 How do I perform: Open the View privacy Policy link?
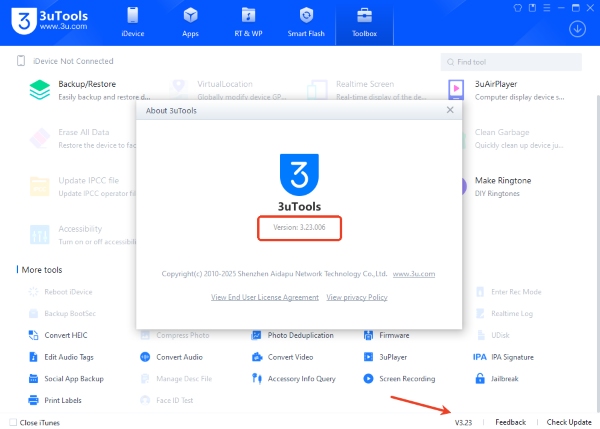357,297
